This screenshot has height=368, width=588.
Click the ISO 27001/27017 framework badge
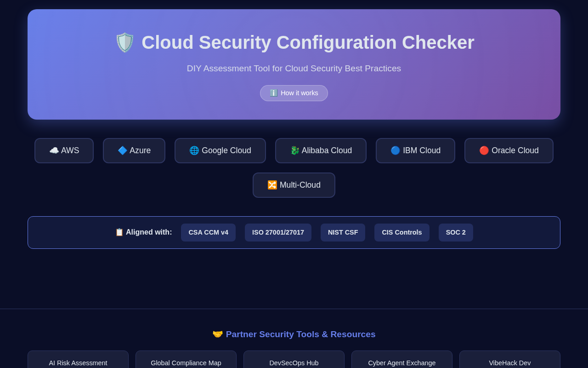278,232
